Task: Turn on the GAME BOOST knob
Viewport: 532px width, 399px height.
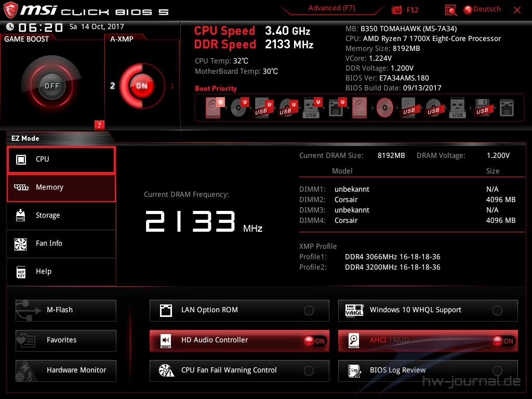Action: pyautogui.click(x=51, y=86)
